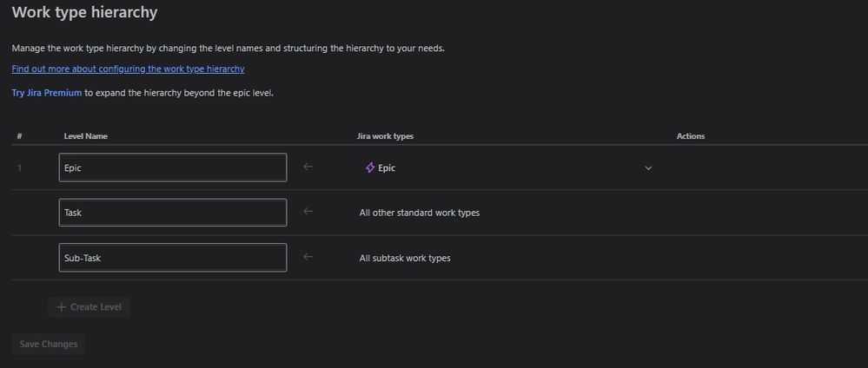The width and height of the screenshot is (868, 368).
Task: Click the left arrow beside the Epic level
Action: 308,167
